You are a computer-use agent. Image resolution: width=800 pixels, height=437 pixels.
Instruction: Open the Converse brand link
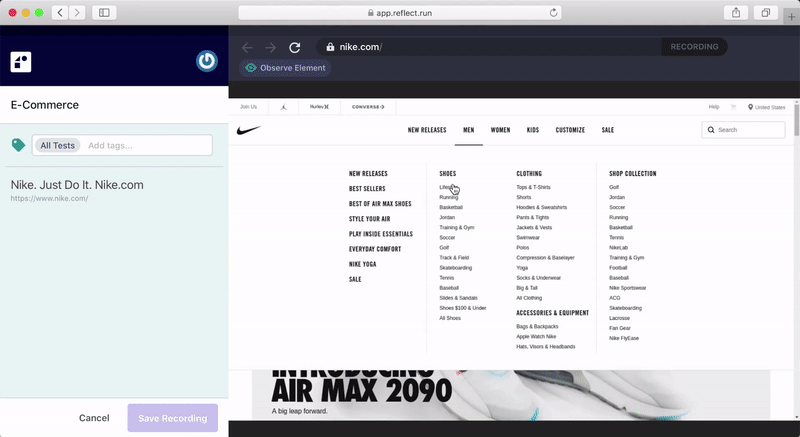point(368,107)
